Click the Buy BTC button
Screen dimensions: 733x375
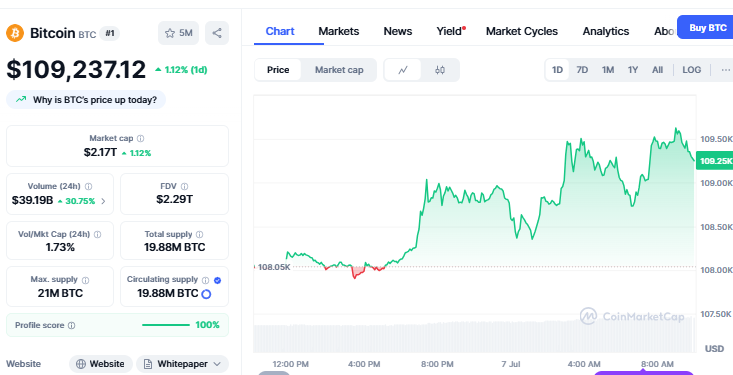pyautogui.click(x=707, y=28)
